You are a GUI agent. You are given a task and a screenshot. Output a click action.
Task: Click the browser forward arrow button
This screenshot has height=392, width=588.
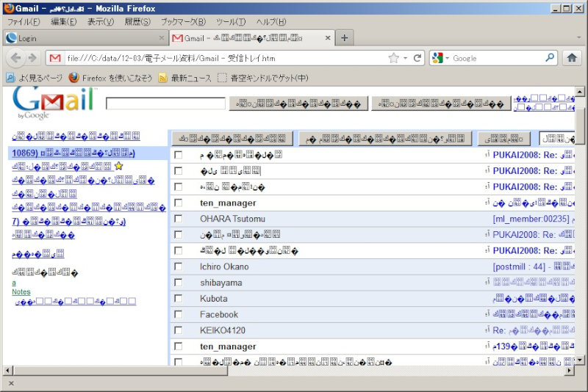32,58
